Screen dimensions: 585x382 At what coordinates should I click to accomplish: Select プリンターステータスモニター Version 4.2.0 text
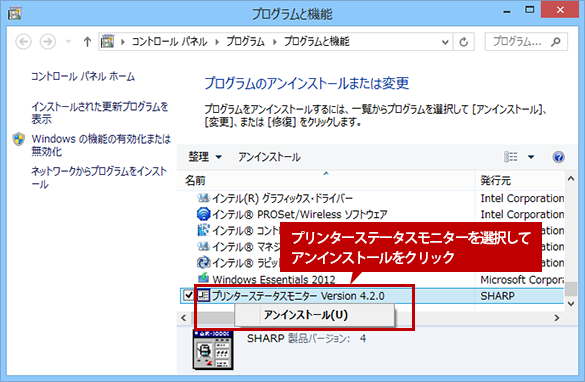tap(298, 296)
